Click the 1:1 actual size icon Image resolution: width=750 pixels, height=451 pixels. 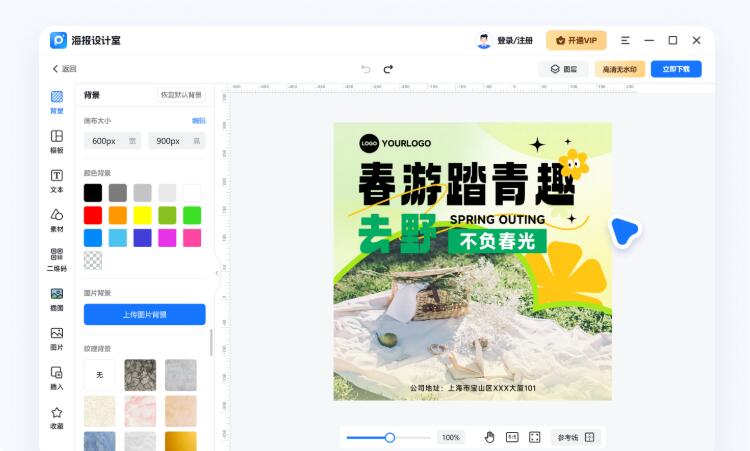pos(512,437)
